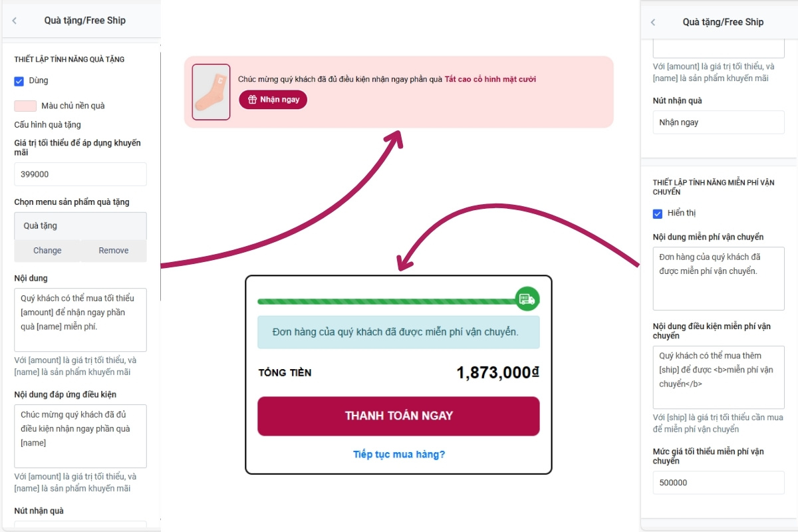Click the free shipping truck icon
The height and width of the screenshot is (532, 798).
point(527,299)
